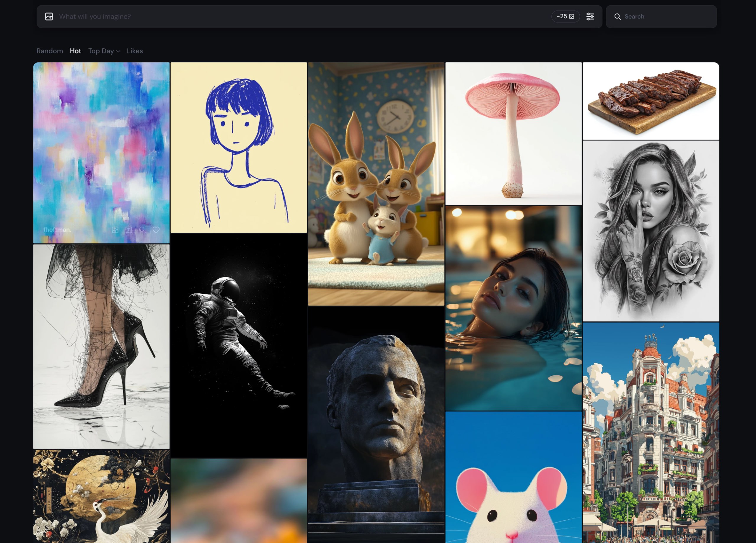
Task: Expand the Top Day chevron arrow
Action: (118, 51)
